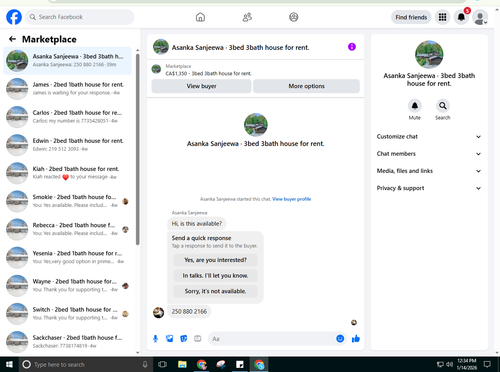Click the listing thumbnail beside CA$1,350
Image resolution: width=500 pixels, height=372 pixels.
(156, 69)
